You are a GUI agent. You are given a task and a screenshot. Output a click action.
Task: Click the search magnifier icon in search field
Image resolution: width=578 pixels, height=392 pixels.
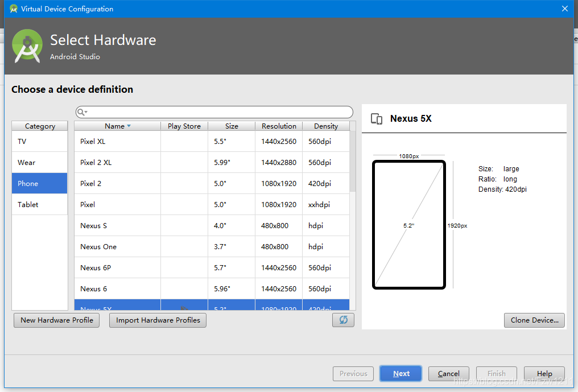[x=81, y=112]
